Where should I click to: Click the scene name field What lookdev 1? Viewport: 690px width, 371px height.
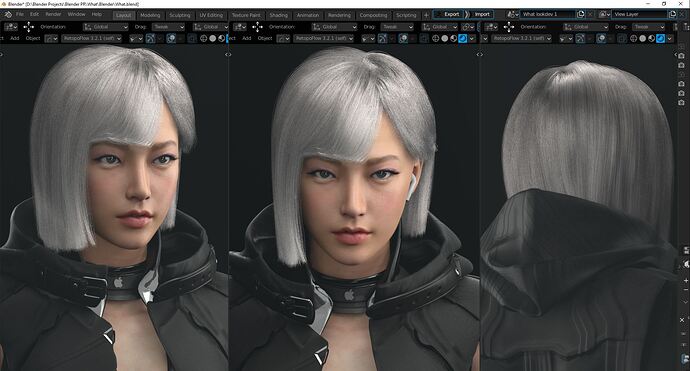tap(547, 14)
